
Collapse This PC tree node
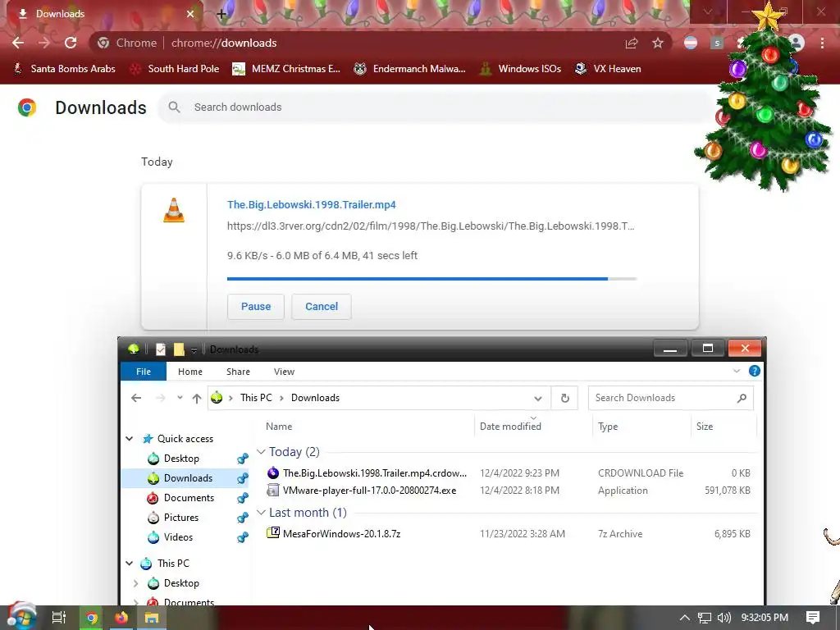tap(129, 564)
